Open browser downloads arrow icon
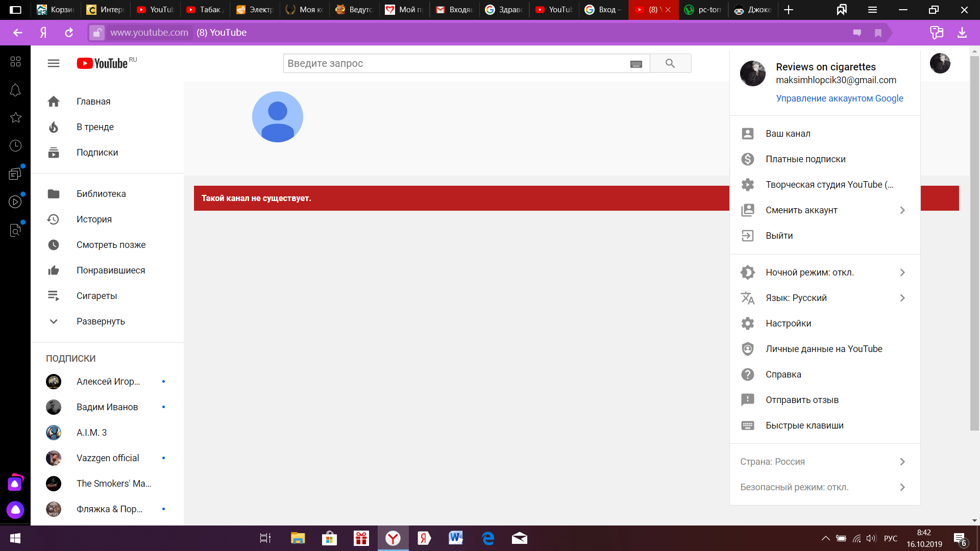Image resolution: width=980 pixels, height=551 pixels. [962, 33]
